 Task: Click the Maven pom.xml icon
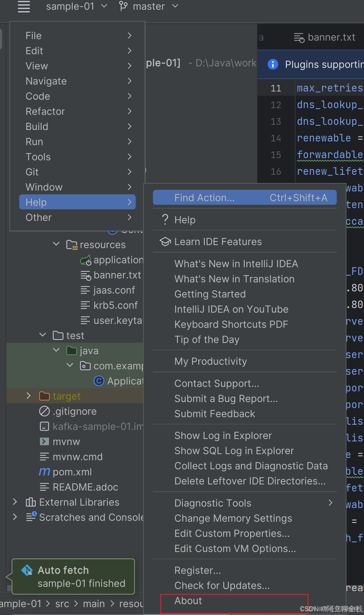pos(44,472)
